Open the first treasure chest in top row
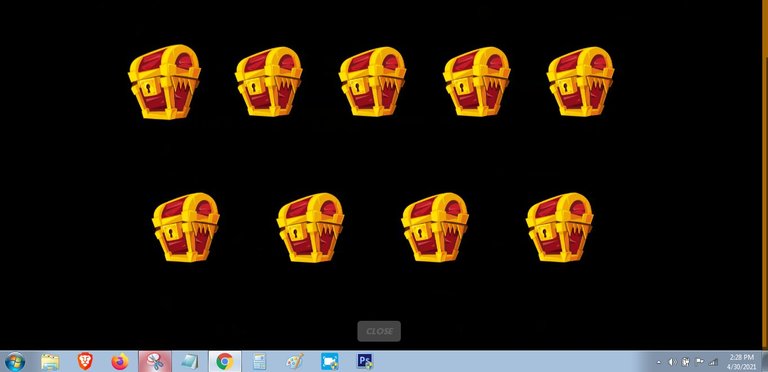Image resolution: width=768 pixels, height=372 pixels. pyautogui.click(x=165, y=82)
